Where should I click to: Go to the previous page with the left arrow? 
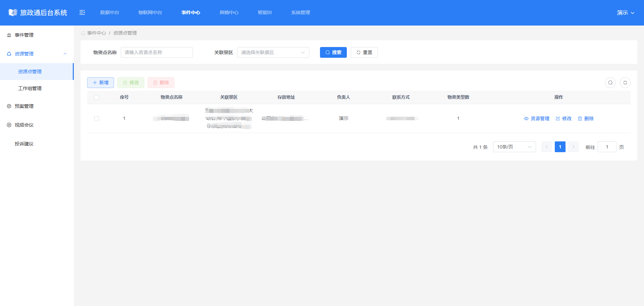click(547, 147)
